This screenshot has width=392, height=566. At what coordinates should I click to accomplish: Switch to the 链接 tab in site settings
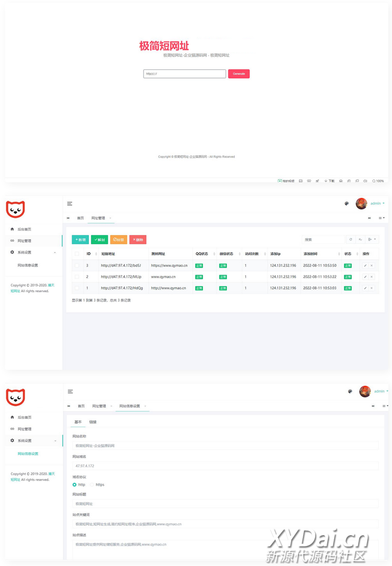(93, 422)
